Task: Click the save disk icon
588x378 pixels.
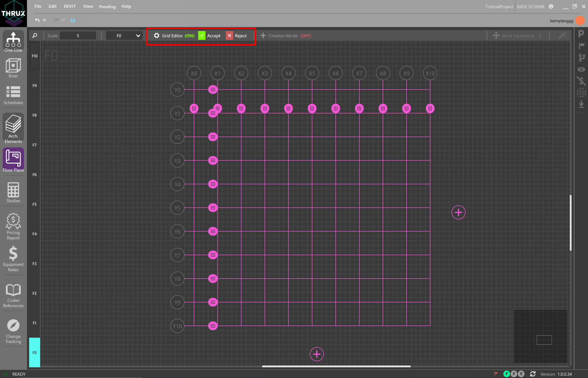Action: coord(73,20)
